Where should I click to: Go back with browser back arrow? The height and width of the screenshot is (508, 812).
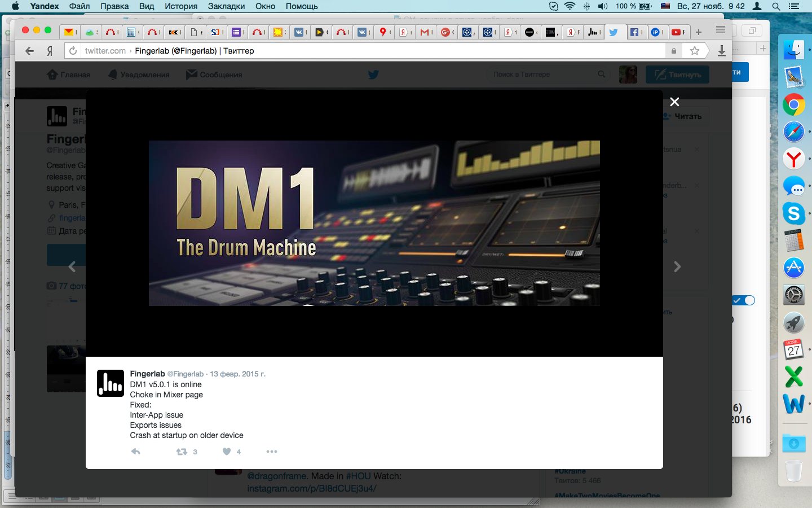29,51
